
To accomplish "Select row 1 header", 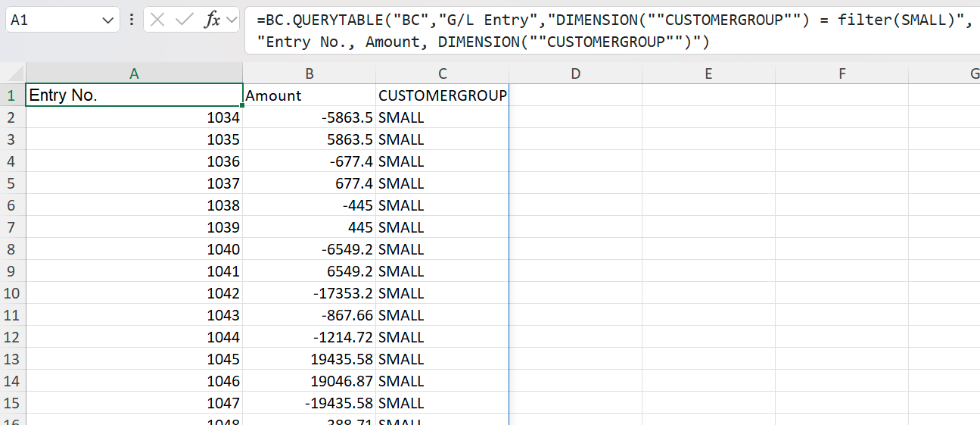I will 12,95.
